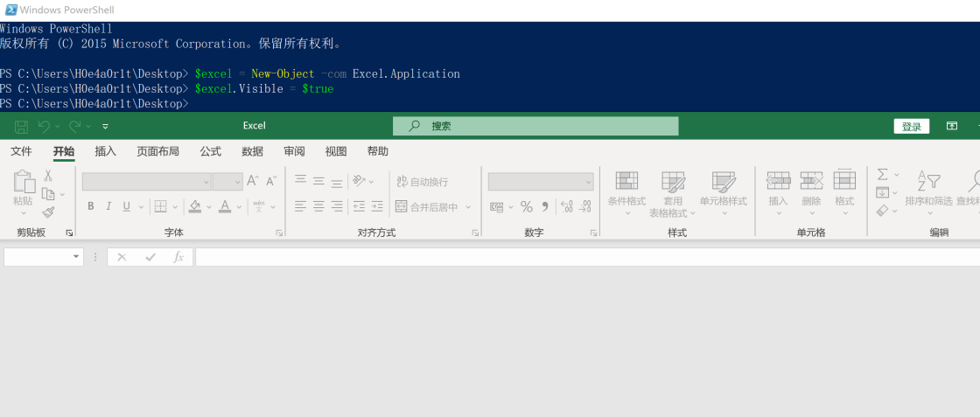
Task: Toggle Align Right
Action: tap(337, 206)
